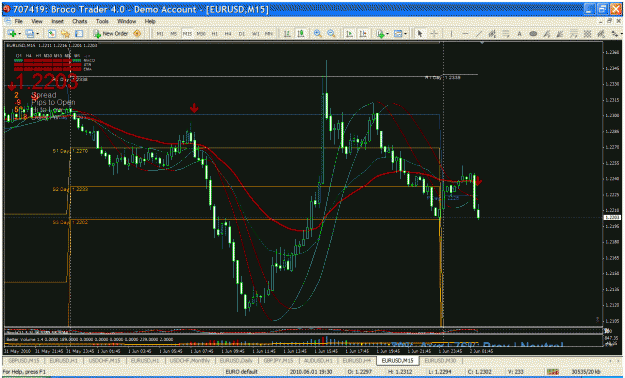The height and width of the screenshot is (378, 625).
Task: Zoom in on the chart
Action: pos(318,34)
